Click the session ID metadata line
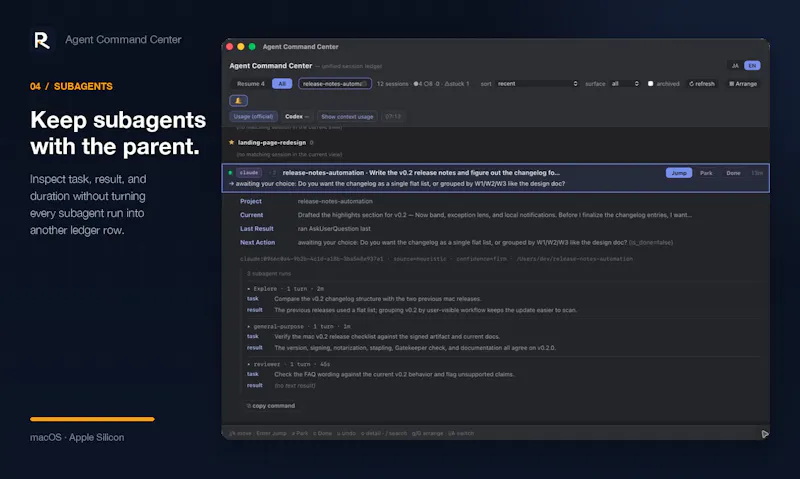800x479 pixels. pyautogui.click(x=436, y=259)
